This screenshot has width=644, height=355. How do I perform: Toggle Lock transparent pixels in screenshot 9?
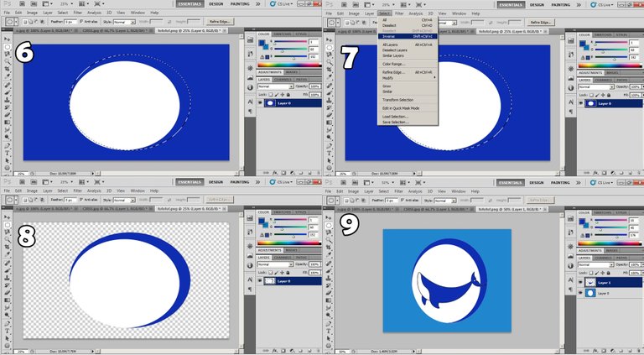[591, 273]
